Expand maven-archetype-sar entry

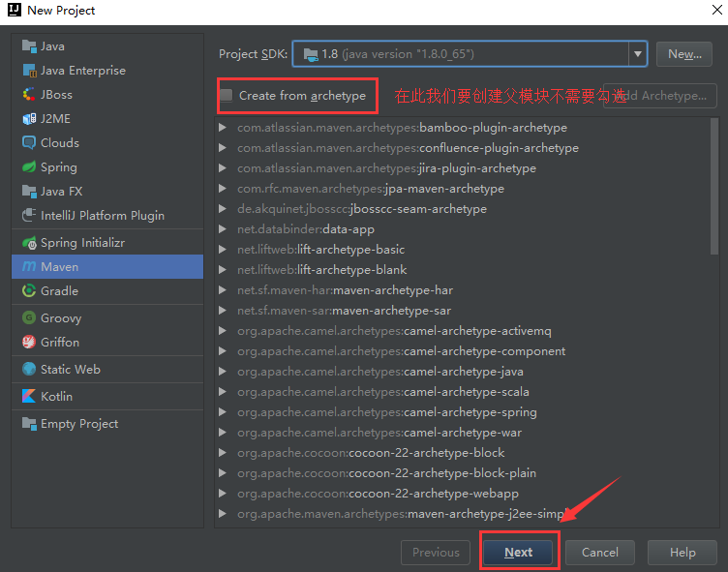tap(223, 311)
